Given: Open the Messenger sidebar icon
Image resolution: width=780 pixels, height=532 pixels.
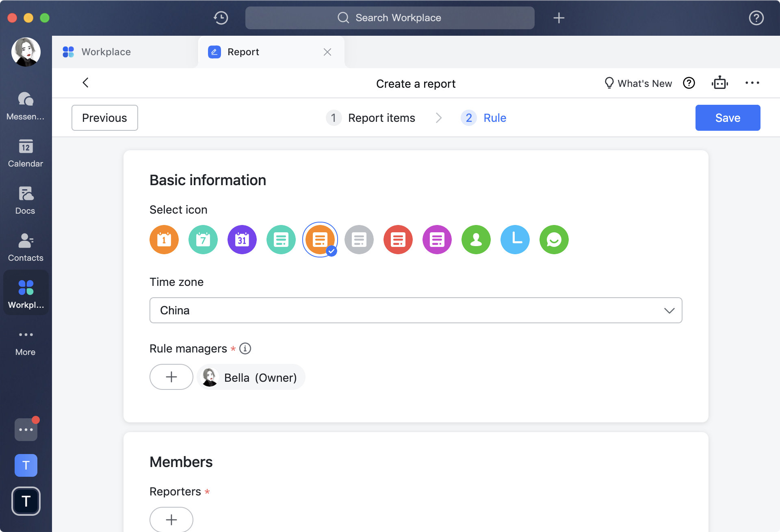Looking at the screenshot, I should pos(26,106).
